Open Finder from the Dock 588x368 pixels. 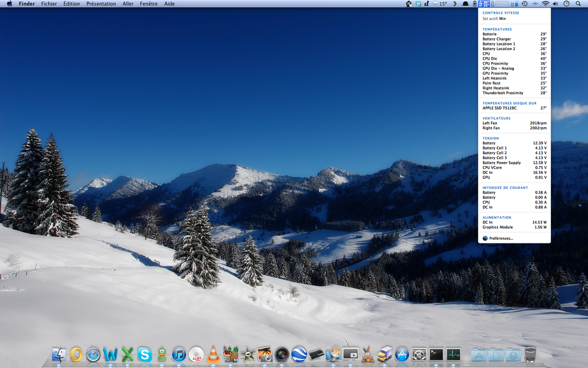59,354
